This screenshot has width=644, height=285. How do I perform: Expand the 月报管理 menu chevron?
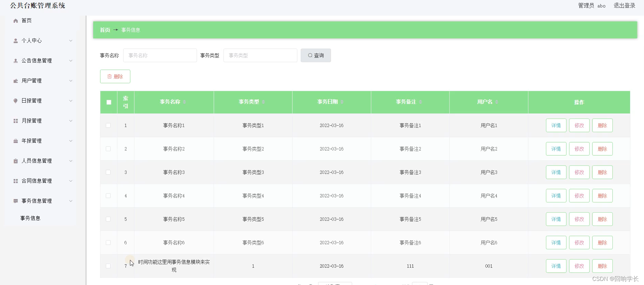71,121
